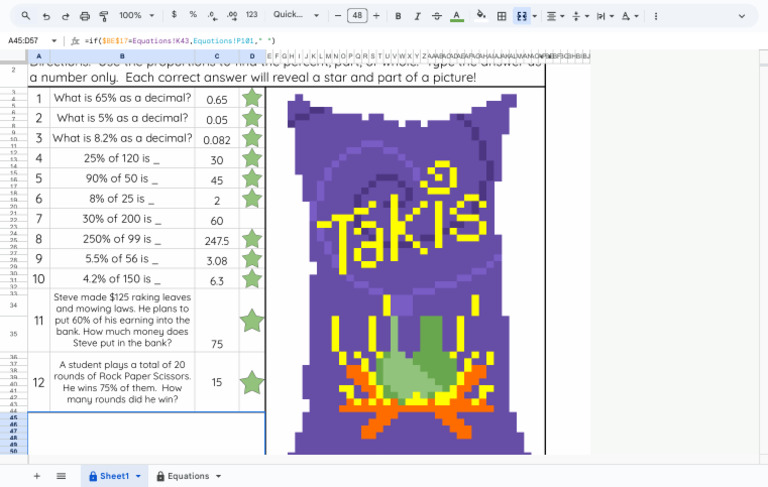Open vertical align dropdown

580,16
